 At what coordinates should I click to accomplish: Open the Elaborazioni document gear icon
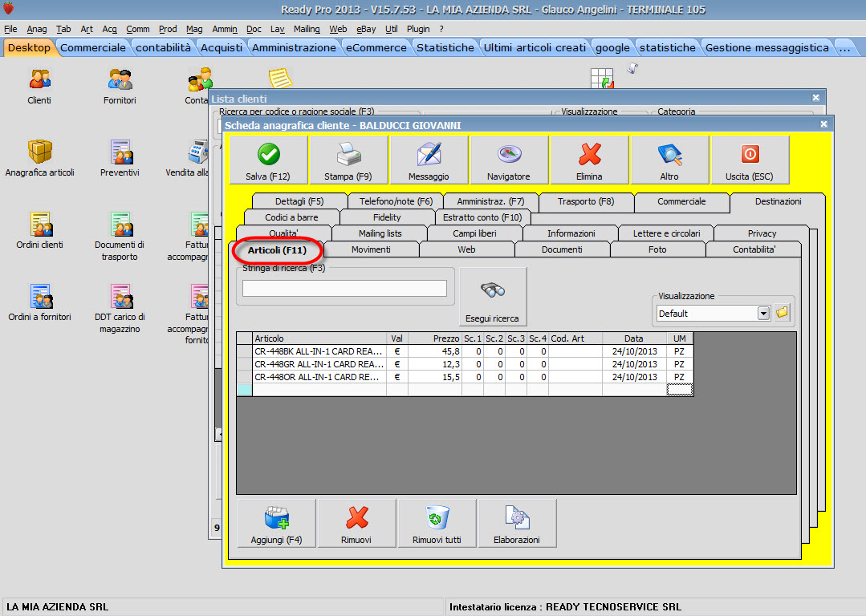point(517,518)
